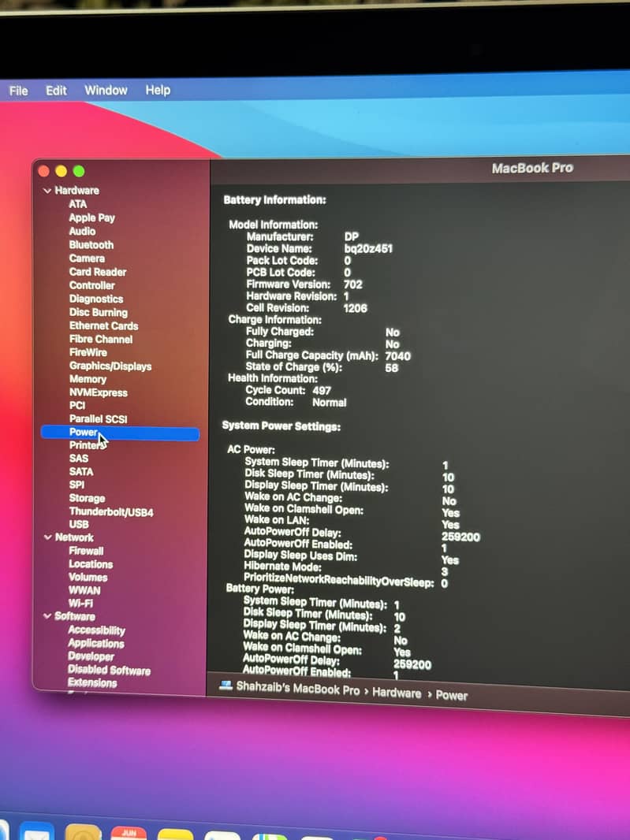Click the computer icon in the path bar

(226, 686)
